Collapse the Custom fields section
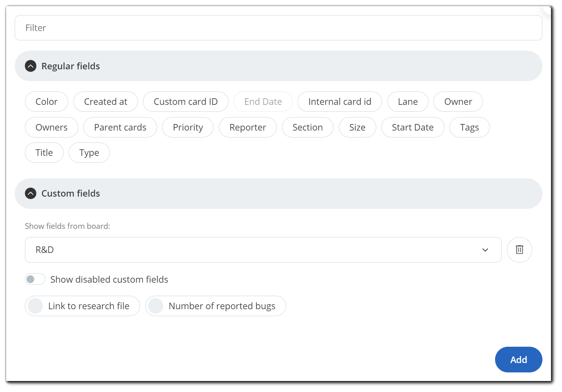This screenshot has height=392, width=562. (x=31, y=193)
